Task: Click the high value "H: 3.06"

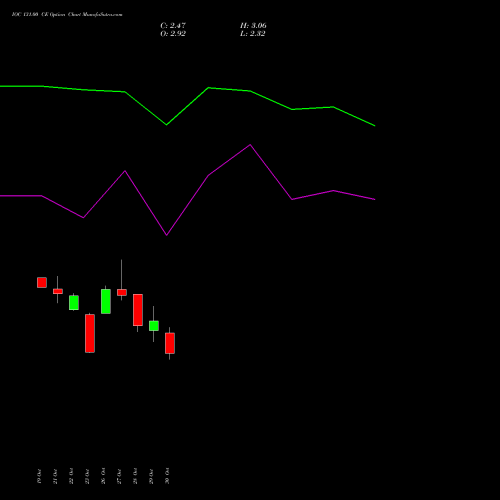Action: coord(253,26)
